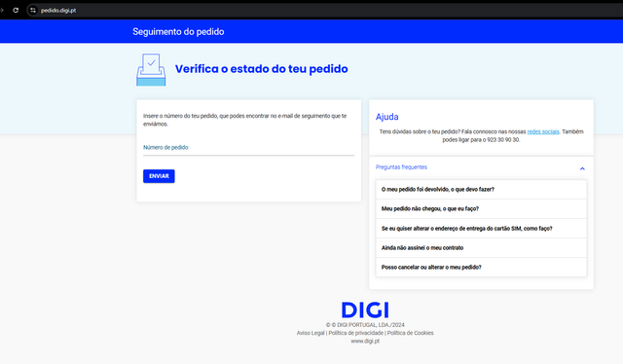The width and height of the screenshot is (623, 364).
Task: Click 'Verifica o estado do teu pedido' heading
Action: [262, 69]
